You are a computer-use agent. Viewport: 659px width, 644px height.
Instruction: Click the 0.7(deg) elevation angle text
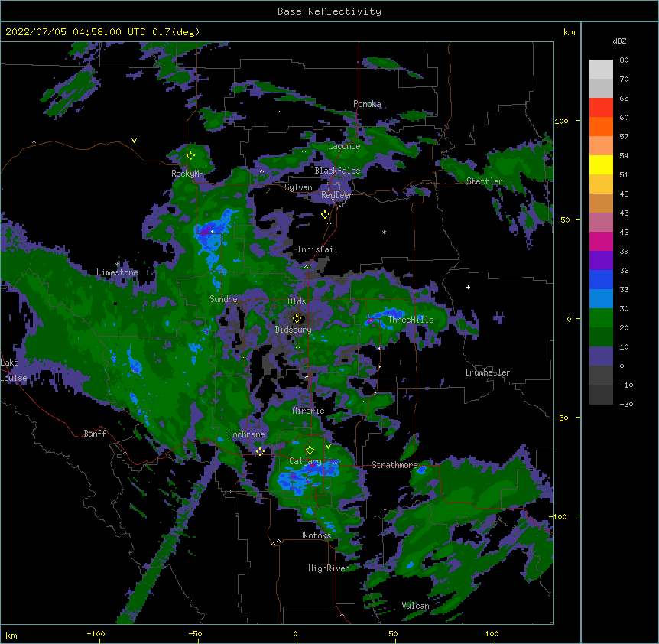pos(176,32)
